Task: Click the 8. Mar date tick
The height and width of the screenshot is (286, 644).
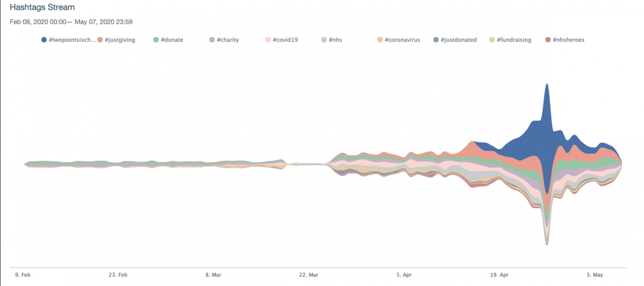Action: [213, 275]
